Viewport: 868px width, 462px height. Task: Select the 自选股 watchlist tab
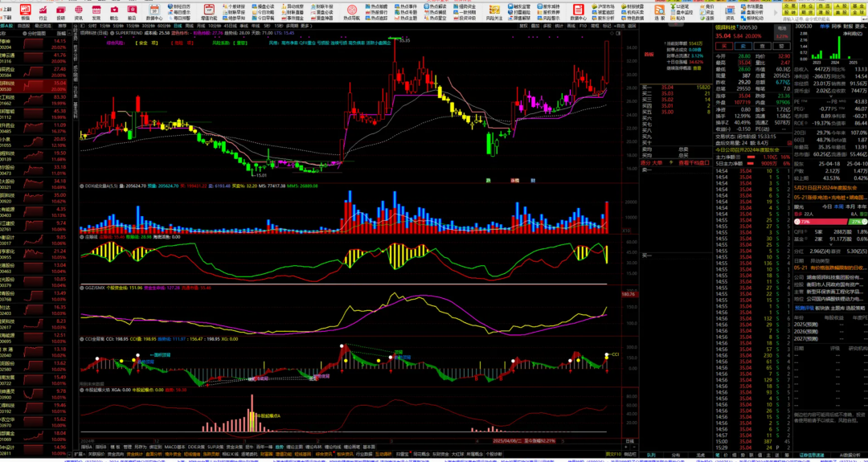click(23, 26)
